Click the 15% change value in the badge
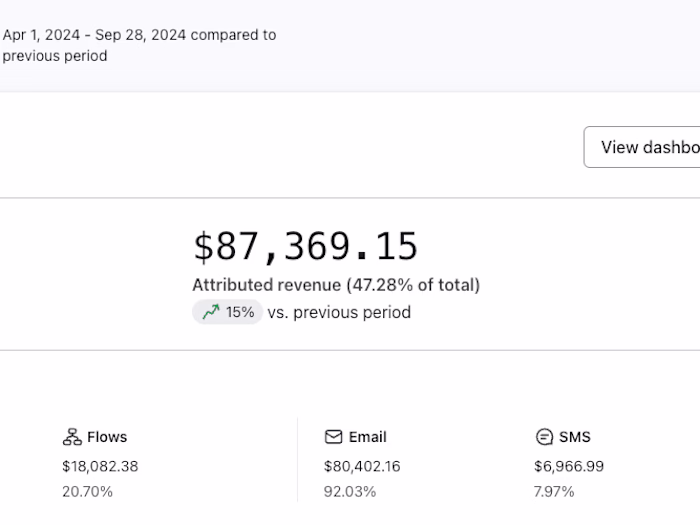 (x=240, y=312)
